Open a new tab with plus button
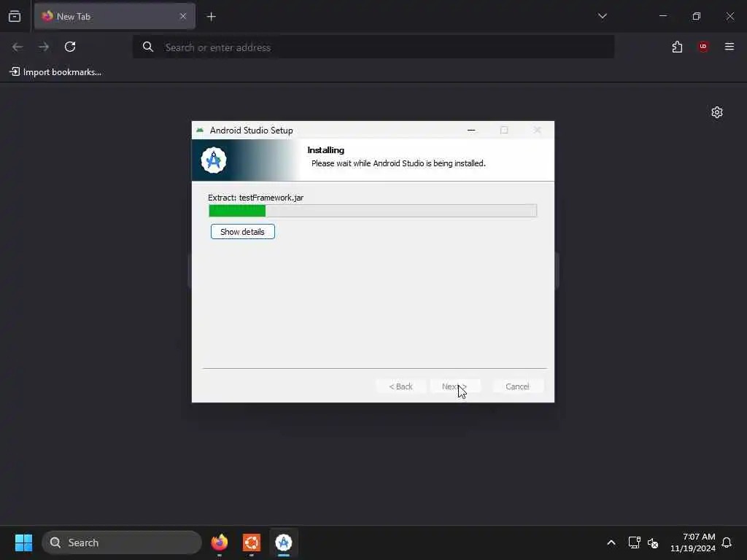747x560 pixels. click(212, 17)
